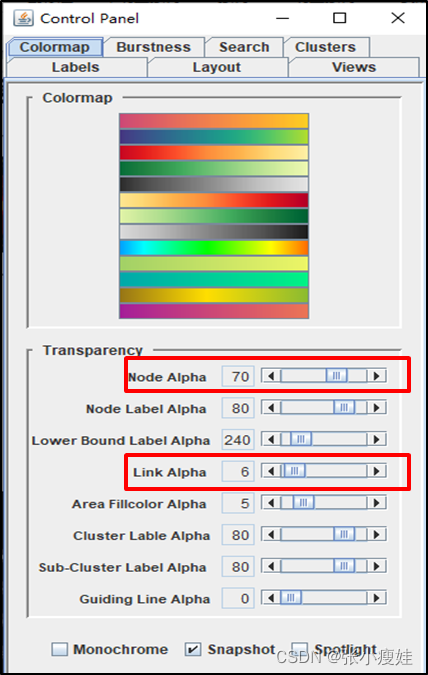
Task: Maximize the Control Panel window
Action: pos(340,18)
